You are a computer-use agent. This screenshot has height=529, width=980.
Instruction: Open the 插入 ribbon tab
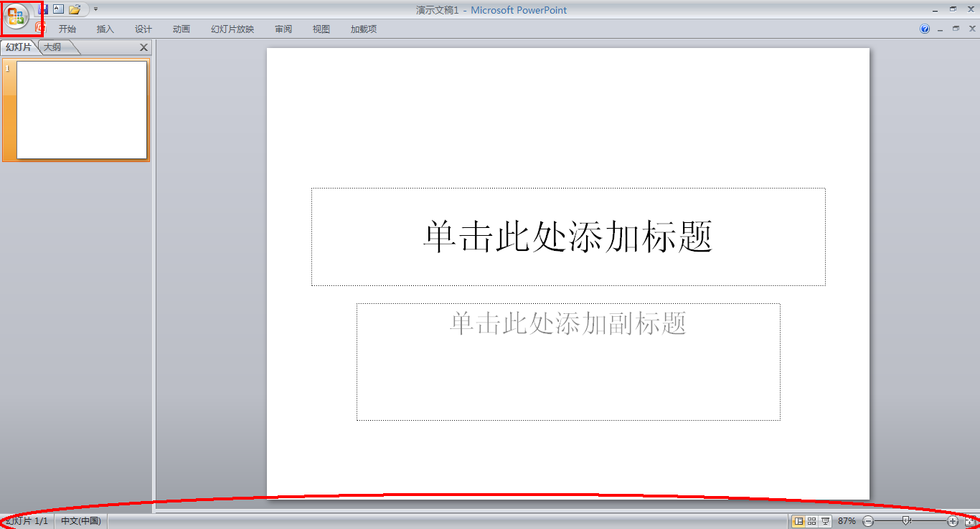pos(105,29)
